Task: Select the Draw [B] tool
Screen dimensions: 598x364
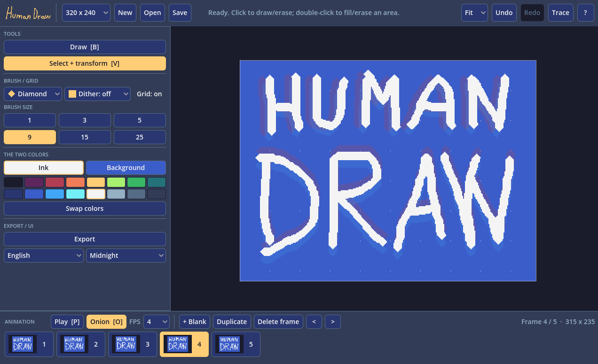Action: click(85, 47)
